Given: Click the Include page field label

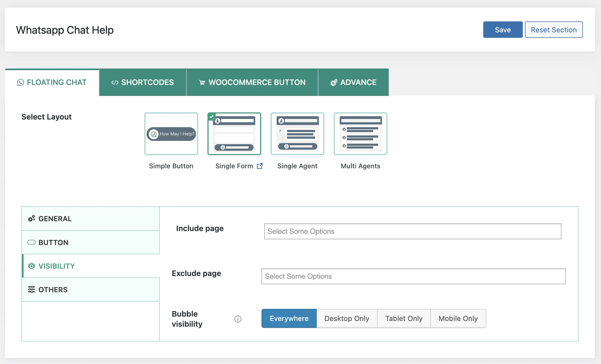Looking at the screenshot, I should [200, 229].
